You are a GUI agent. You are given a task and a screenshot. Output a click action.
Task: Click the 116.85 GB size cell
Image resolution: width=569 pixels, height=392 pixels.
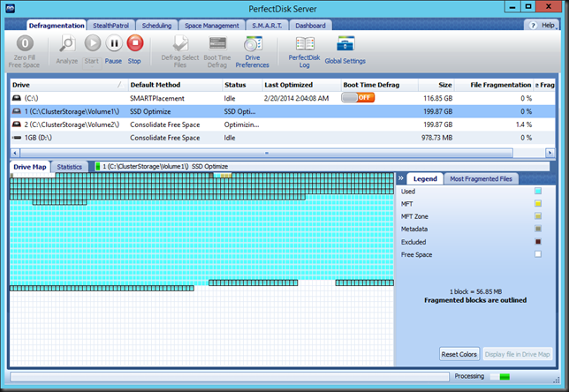[x=437, y=98]
